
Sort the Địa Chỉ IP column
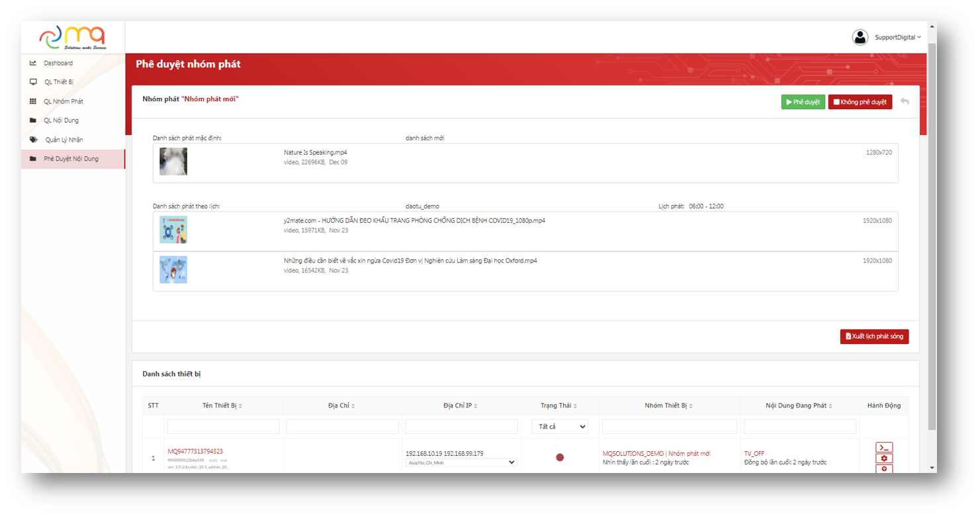click(x=476, y=406)
